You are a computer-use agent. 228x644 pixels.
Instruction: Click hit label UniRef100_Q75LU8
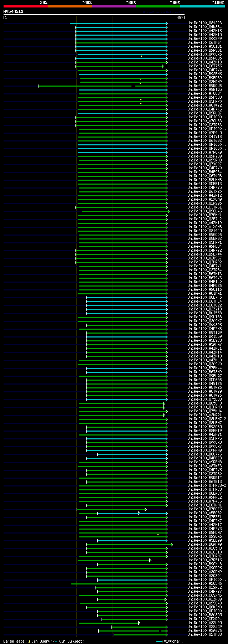point(204,400)
